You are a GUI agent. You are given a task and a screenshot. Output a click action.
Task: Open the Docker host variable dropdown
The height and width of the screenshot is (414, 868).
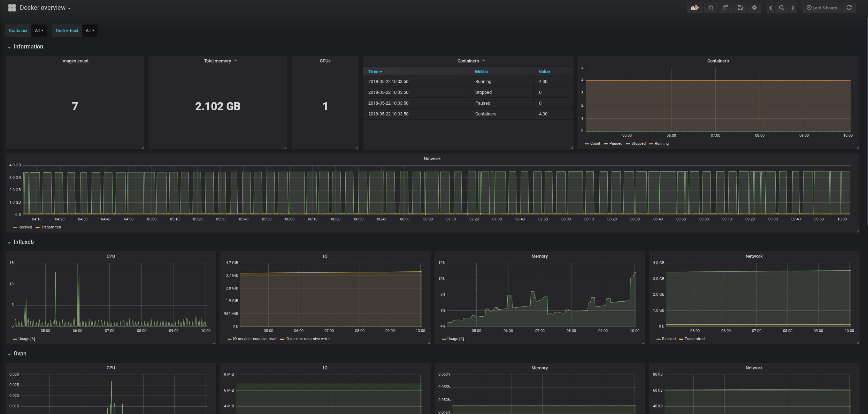point(90,31)
